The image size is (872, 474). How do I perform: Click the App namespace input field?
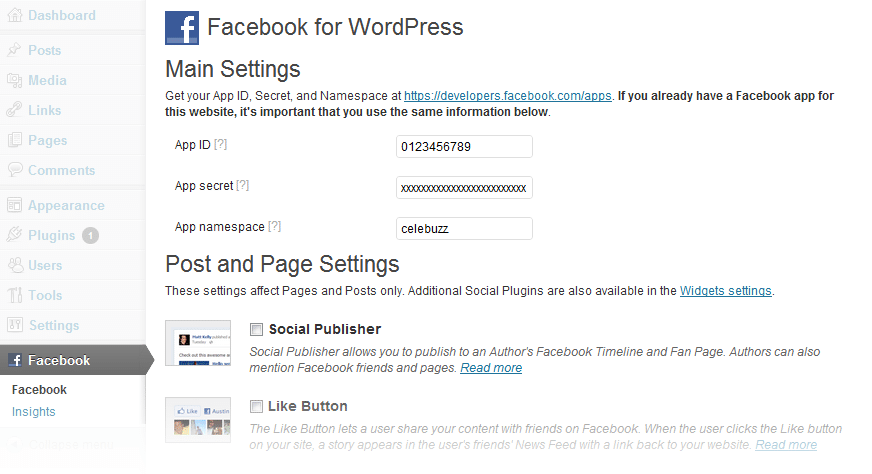pos(464,229)
